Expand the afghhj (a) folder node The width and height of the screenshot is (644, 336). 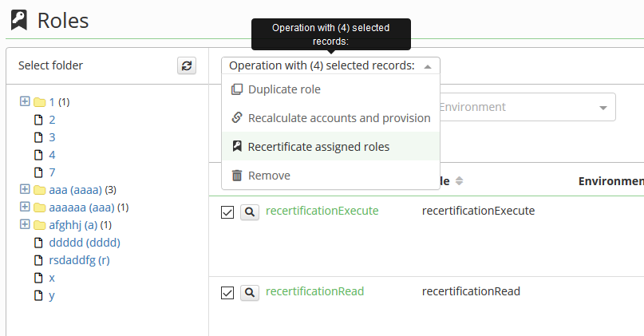(25, 224)
